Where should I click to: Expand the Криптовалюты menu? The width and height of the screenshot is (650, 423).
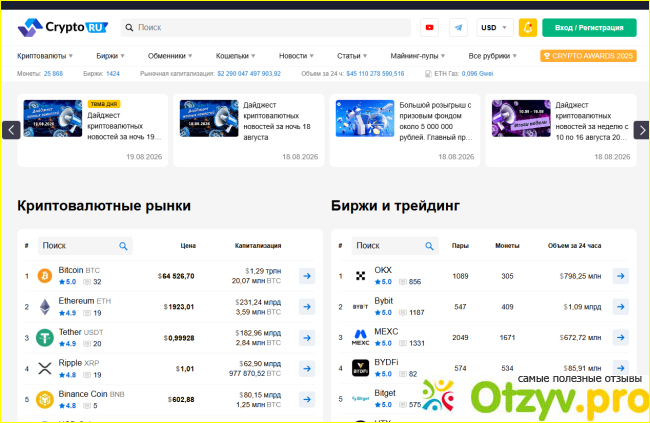click(x=45, y=56)
